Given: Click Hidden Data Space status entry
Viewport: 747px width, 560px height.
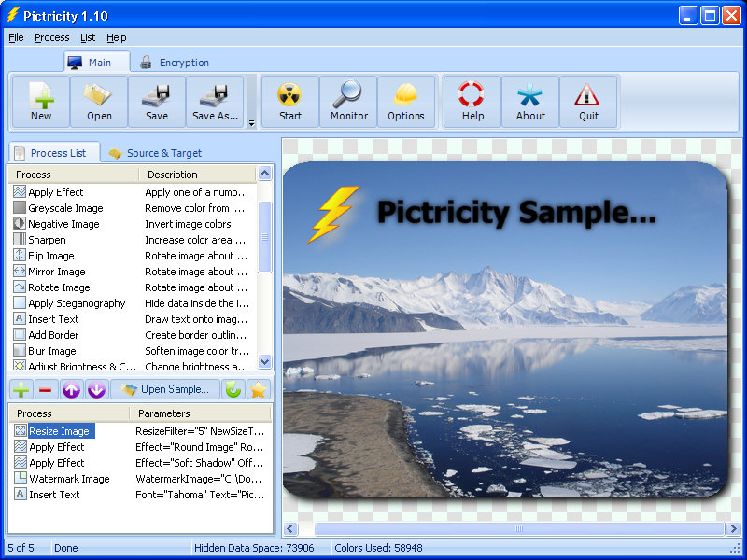Looking at the screenshot, I should [254, 548].
